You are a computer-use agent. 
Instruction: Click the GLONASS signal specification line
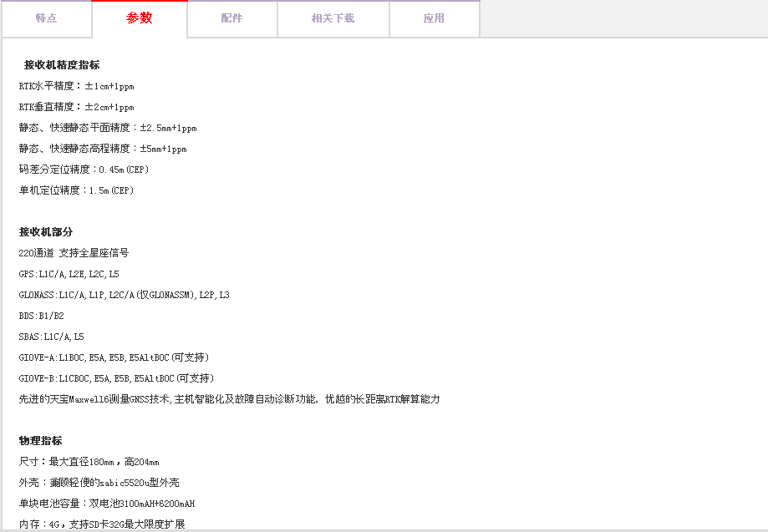124,295
